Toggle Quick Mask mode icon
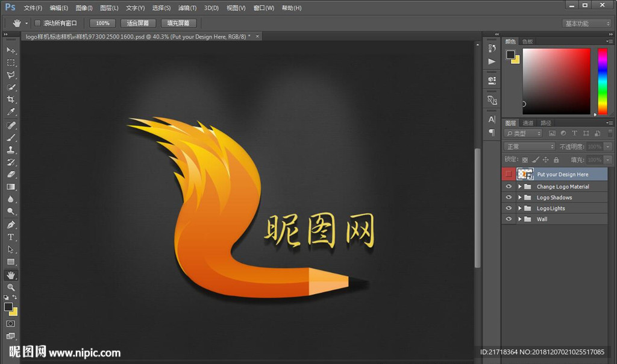Screen dimensions: 617x364 click(x=11, y=324)
